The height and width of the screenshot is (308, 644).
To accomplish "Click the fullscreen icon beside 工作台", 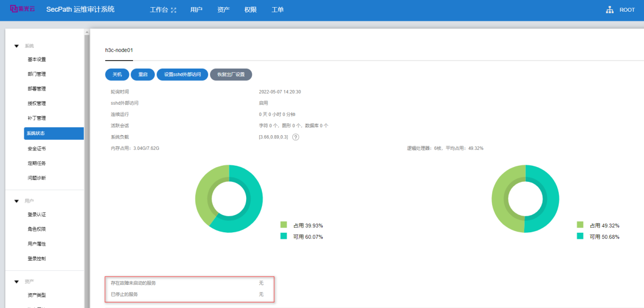I will (x=174, y=10).
